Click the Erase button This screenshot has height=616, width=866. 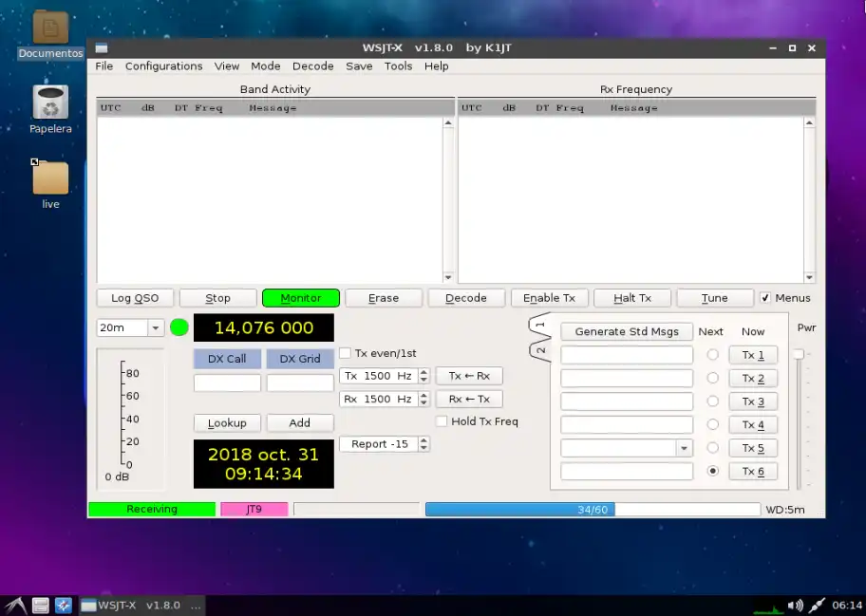384,298
